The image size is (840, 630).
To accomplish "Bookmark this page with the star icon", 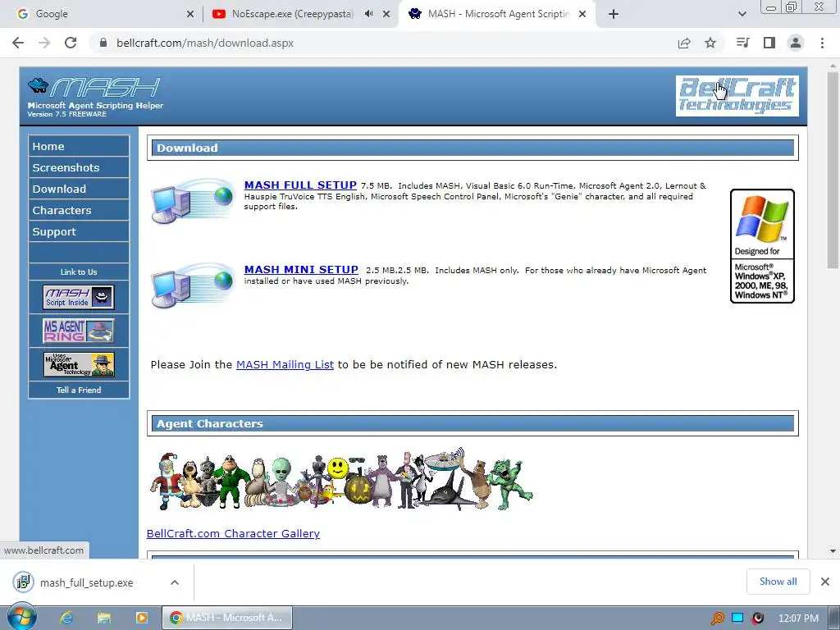I will click(x=710, y=43).
